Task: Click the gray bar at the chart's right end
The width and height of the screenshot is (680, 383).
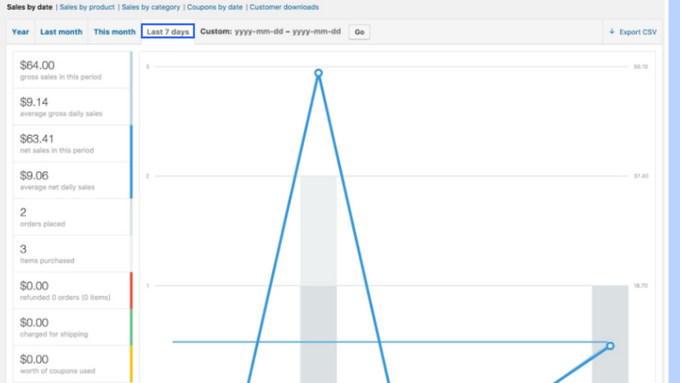Action: coord(610,334)
